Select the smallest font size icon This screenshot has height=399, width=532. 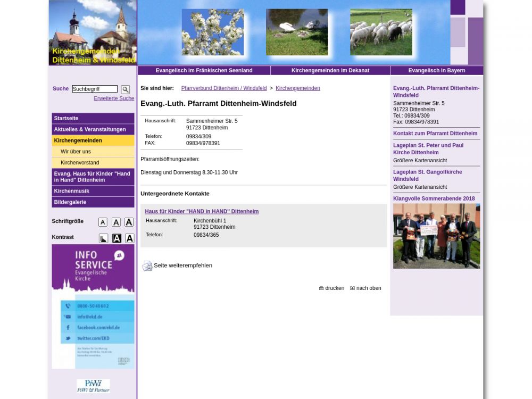click(x=103, y=222)
